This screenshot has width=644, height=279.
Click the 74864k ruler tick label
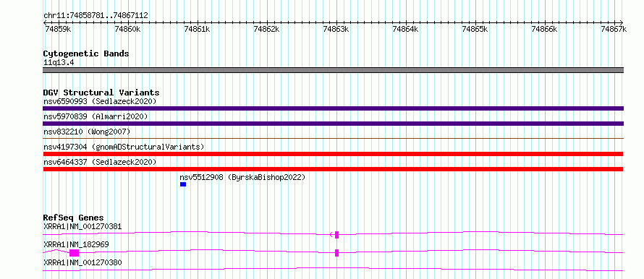[x=405, y=29]
